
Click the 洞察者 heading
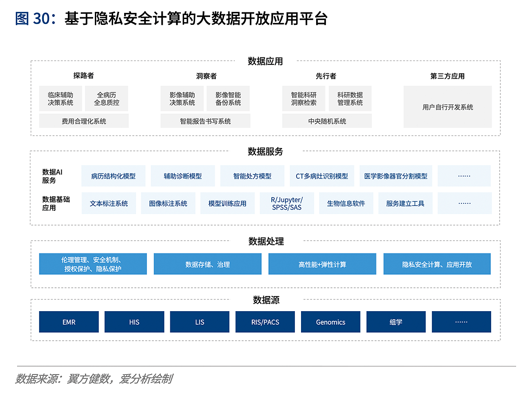pos(206,76)
